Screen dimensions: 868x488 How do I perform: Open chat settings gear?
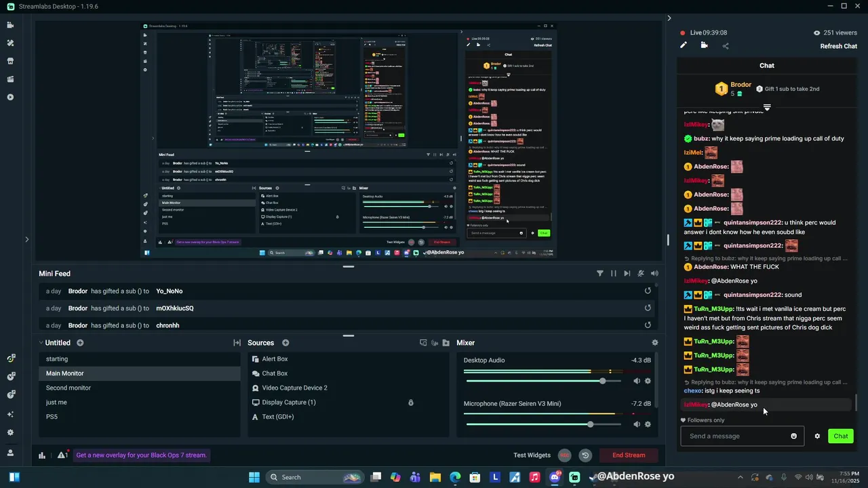817,436
